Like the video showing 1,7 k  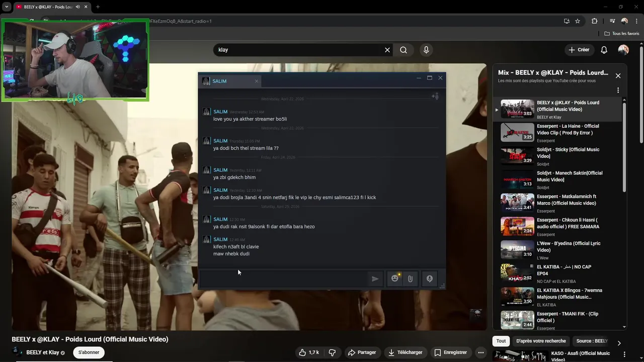pos(309,352)
